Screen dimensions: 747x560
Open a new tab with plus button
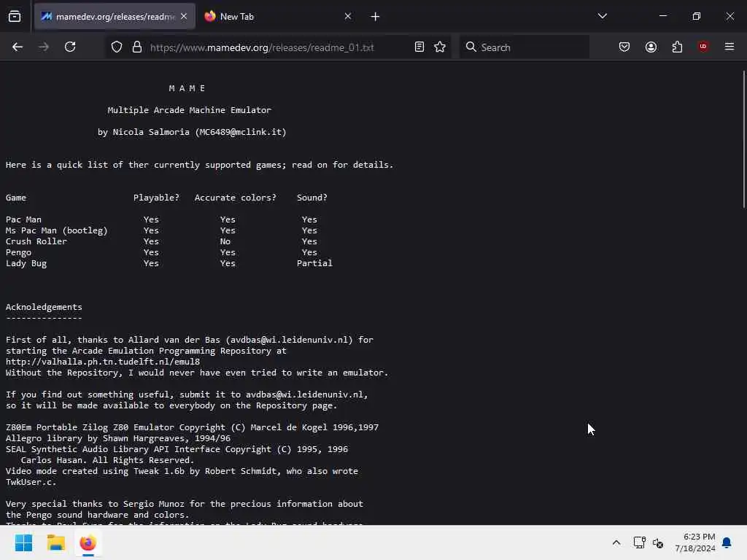point(376,17)
